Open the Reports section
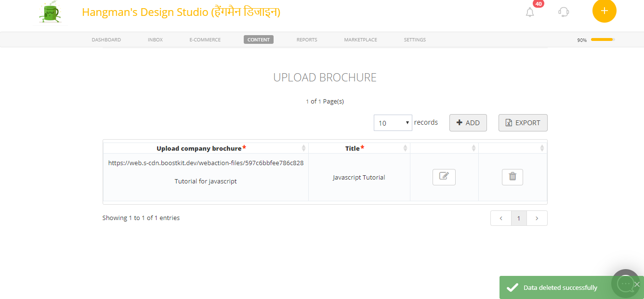The width and height of the screenshot is (644, 299). pyautogui.click(x=306, y=39)
